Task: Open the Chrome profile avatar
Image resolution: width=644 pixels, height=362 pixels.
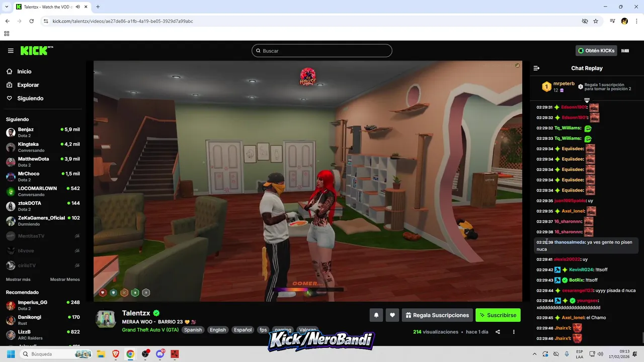Action: coord(624,21)
